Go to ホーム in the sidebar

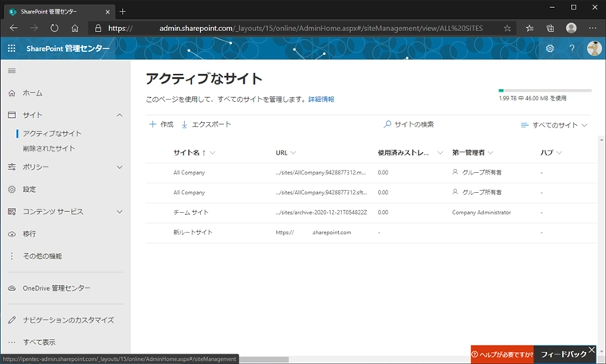[33, 93]
